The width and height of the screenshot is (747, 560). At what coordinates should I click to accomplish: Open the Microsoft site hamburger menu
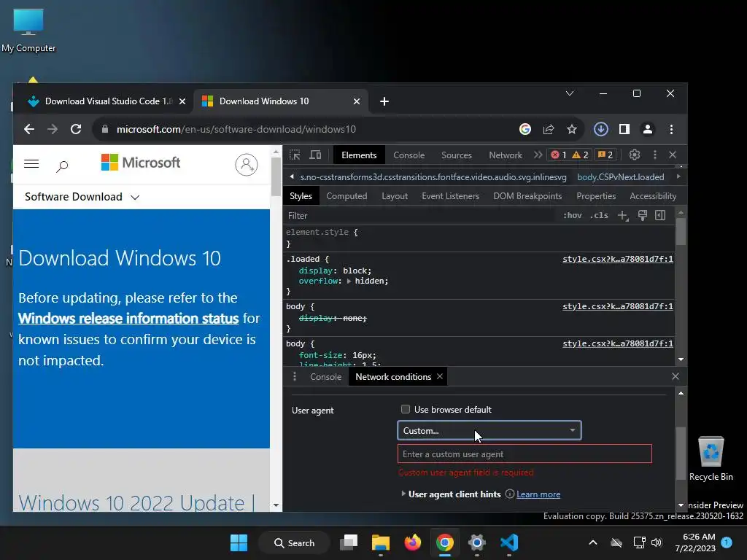[31, 164]
